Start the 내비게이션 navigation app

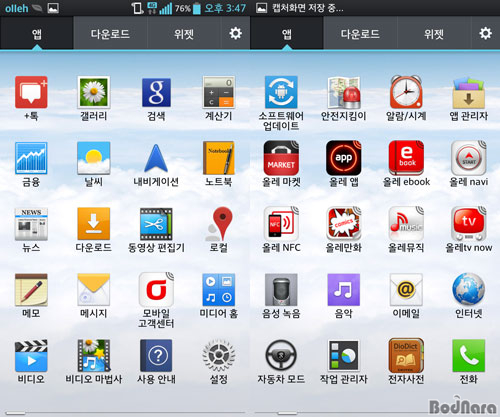click(x=156, y=158)
